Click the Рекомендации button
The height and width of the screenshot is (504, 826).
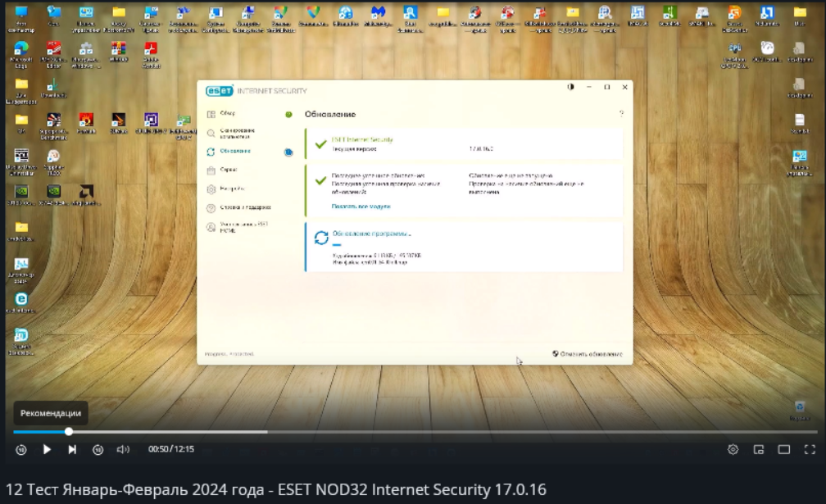pos(51,413)
